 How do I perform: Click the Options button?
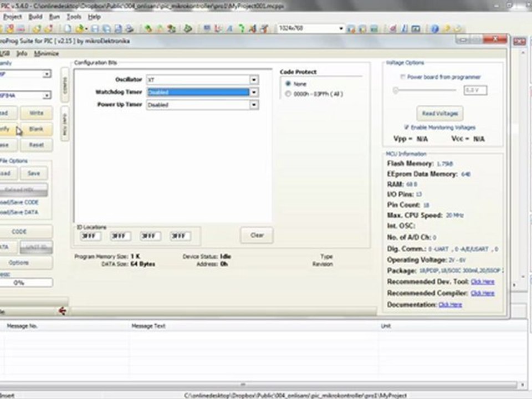pyautogui.click(x=25, y=263)
